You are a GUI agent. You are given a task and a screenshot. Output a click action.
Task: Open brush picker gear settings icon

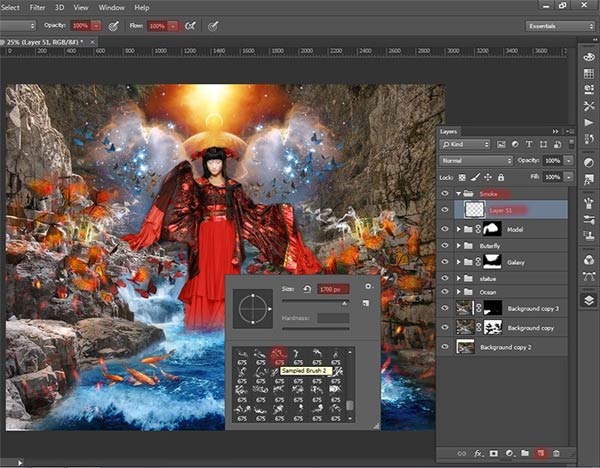(368, 286)
